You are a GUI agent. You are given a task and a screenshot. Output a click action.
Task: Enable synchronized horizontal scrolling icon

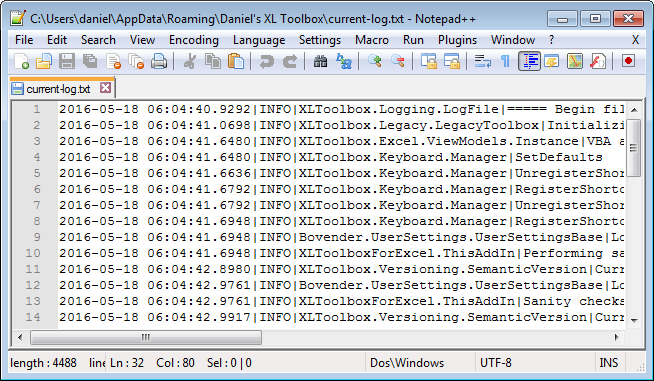coord(452,61)
